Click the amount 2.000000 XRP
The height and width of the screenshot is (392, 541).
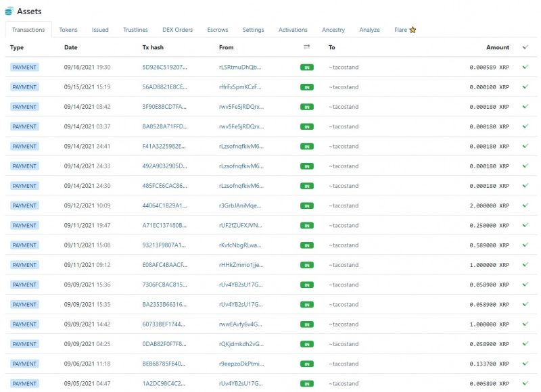pyautogui.click(x=489, y=205)
